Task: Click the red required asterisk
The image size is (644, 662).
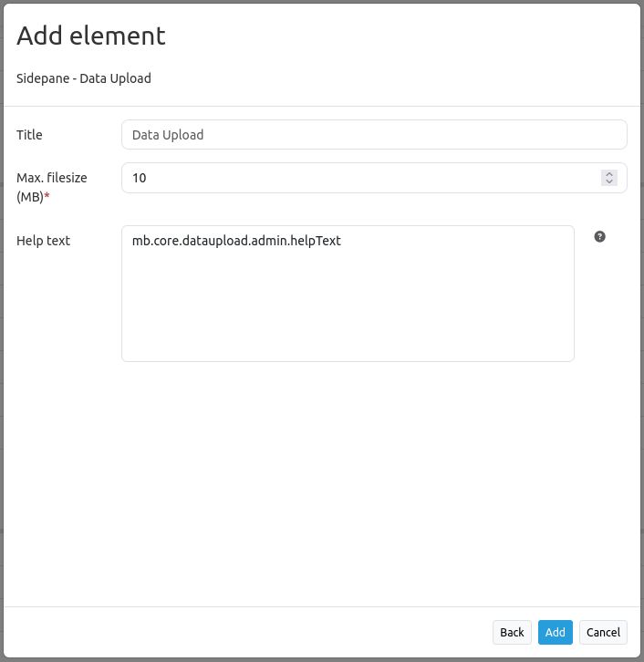Action: (x=47, y=197)
